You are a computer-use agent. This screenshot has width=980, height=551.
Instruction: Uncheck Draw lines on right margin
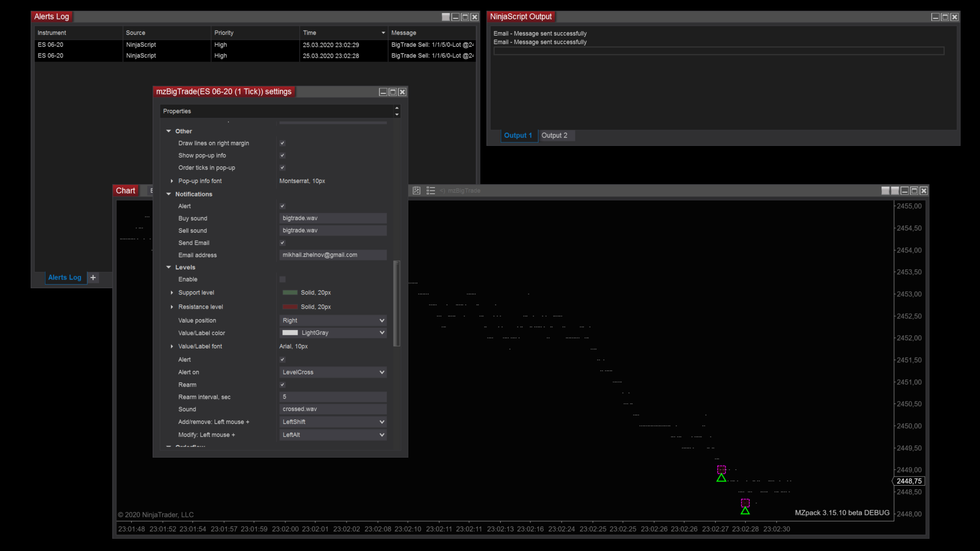point(282,143)
